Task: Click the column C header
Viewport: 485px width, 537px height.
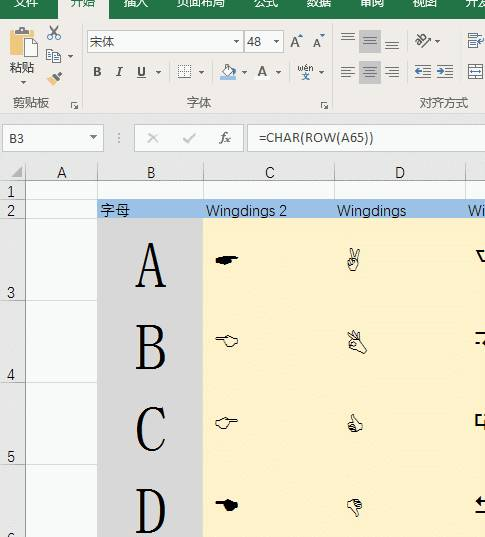Action: [269, 172]
